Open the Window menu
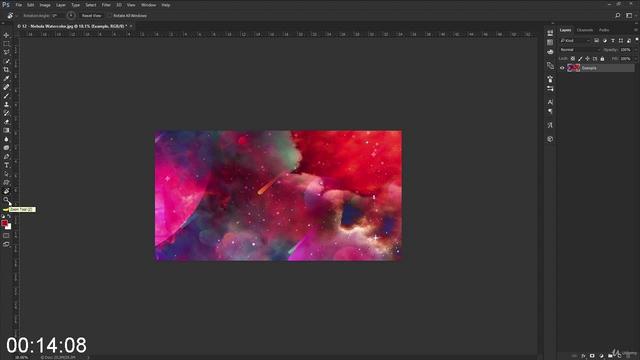This screenshot has height=360, width=640. [149, 5]
